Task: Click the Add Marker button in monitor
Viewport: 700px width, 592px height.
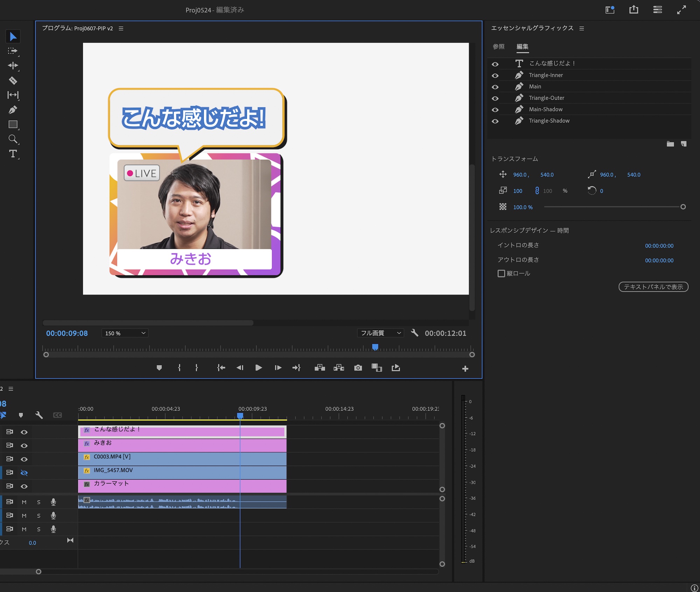Action: point(159,368)
